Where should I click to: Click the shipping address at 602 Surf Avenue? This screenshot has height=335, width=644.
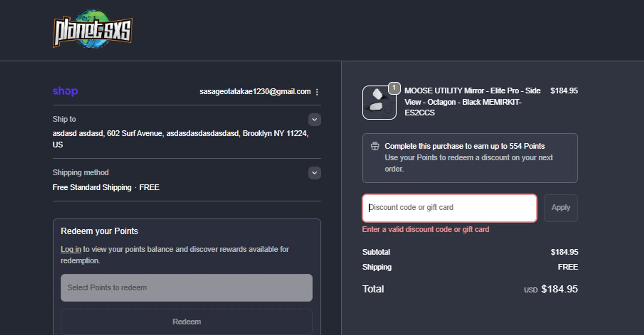(181, 139)
